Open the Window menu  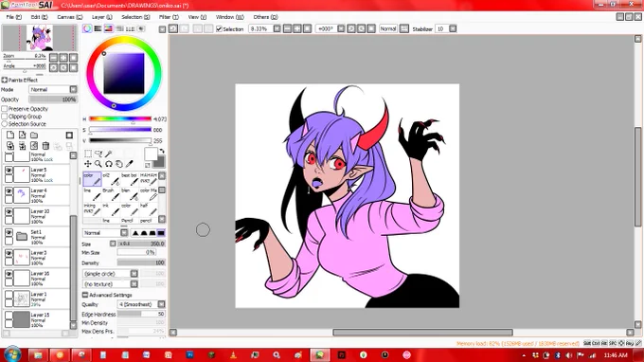tap(229, 17)
